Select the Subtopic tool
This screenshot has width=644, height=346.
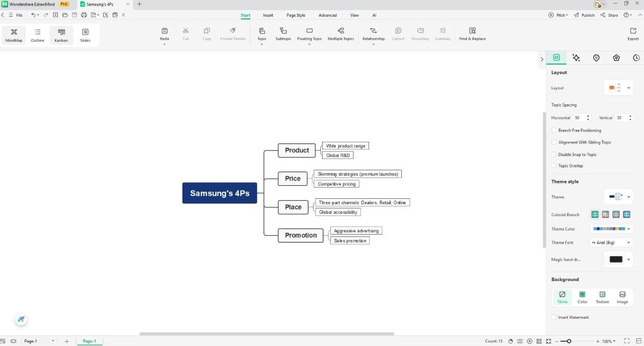pyautogui.click(x=283, y=34)
